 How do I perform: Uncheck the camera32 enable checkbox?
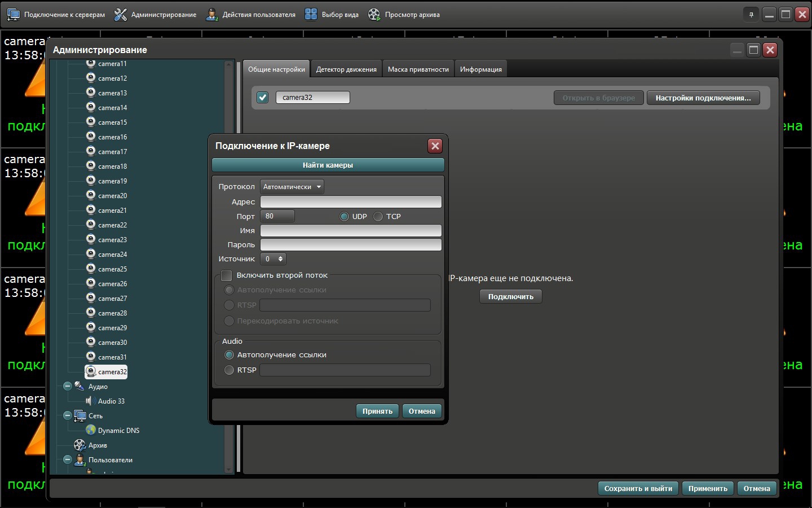[263, 97]
